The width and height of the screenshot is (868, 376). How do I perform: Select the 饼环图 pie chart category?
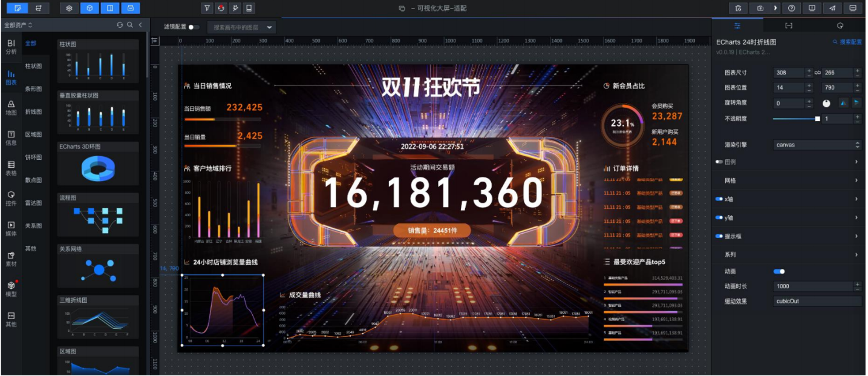pyautogui.click(x=33, y=157)
